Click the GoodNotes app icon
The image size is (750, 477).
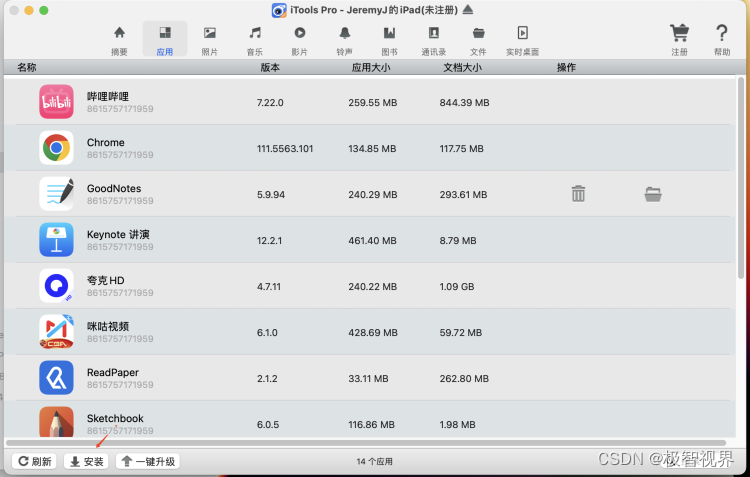[x=56, y=194]
